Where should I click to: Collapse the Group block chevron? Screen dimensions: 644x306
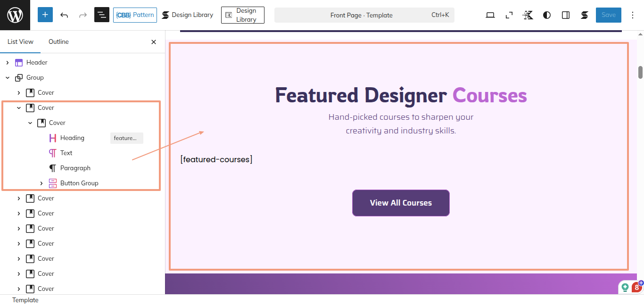tap(8, 77)
